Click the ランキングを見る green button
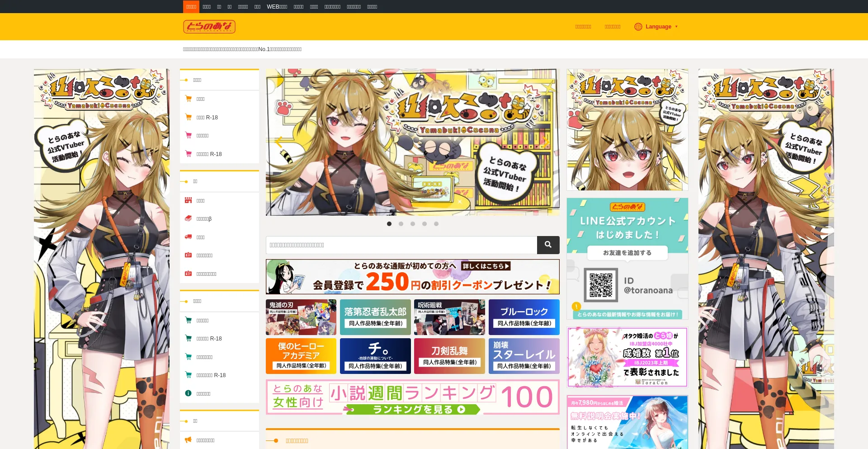This screenshot has height=449, width=868. tap(413, 409)
